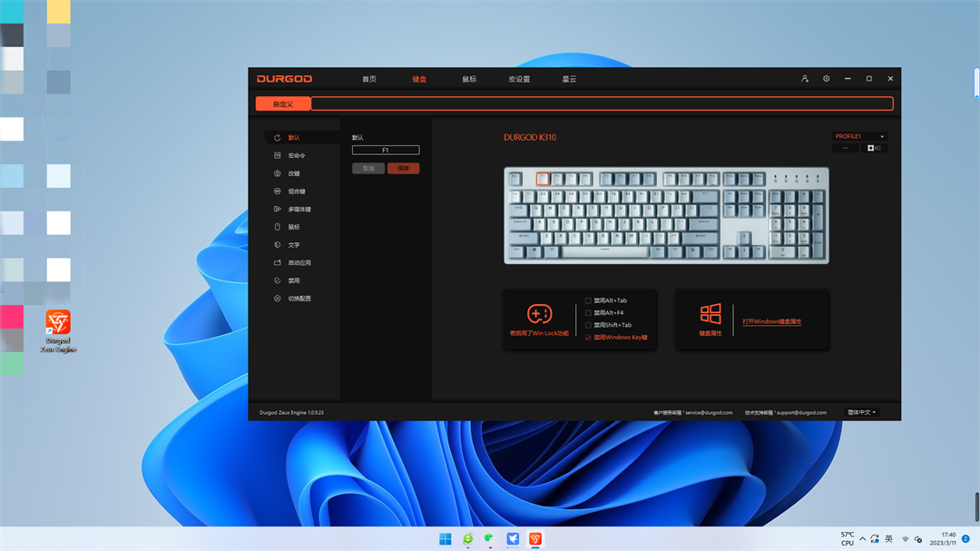Select the 自定义 custom tab
Viewport: 980px width, 551px height.
(283, 103)
